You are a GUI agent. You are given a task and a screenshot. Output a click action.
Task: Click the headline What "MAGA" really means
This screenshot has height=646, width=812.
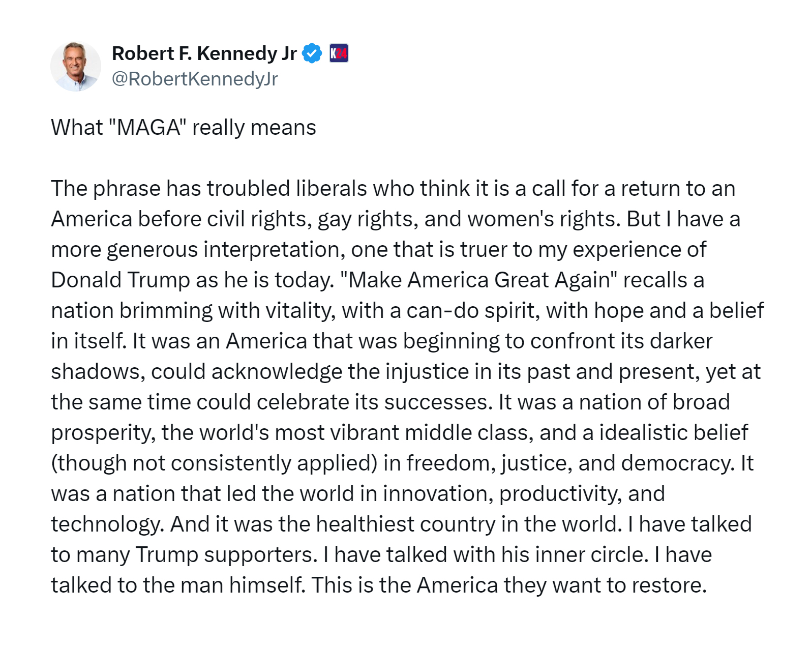(183, 127)
